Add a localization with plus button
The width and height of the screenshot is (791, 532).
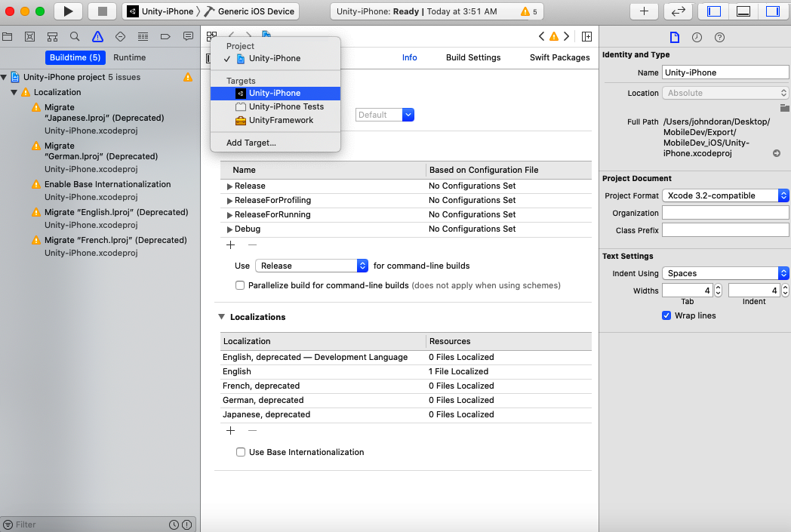230,431
